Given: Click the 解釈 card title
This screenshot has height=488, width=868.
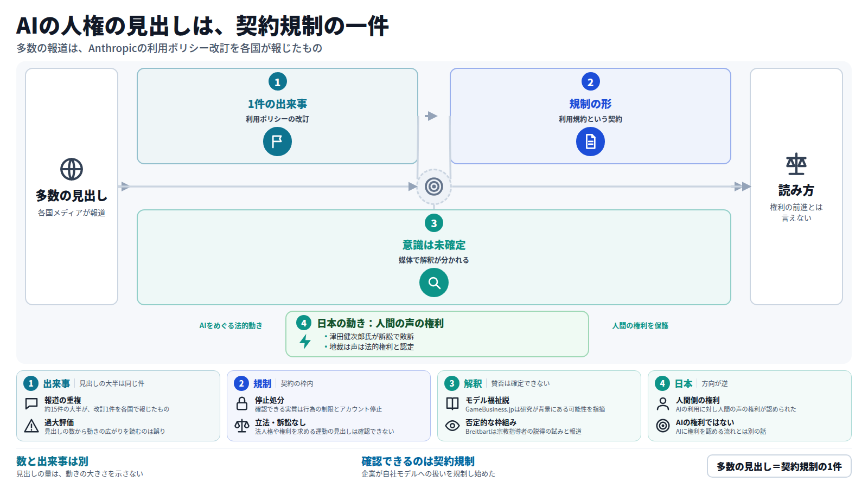Looking at the screenshot, I should click(x=473, y=384).
